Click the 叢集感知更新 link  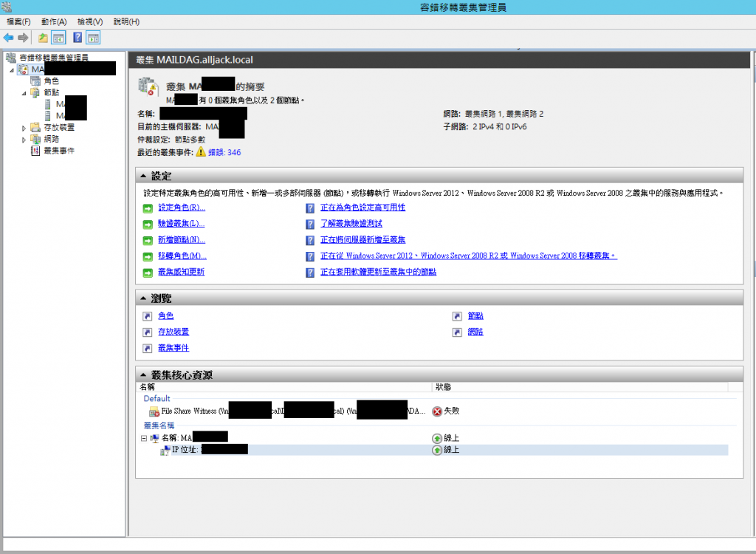coord(182,272)
